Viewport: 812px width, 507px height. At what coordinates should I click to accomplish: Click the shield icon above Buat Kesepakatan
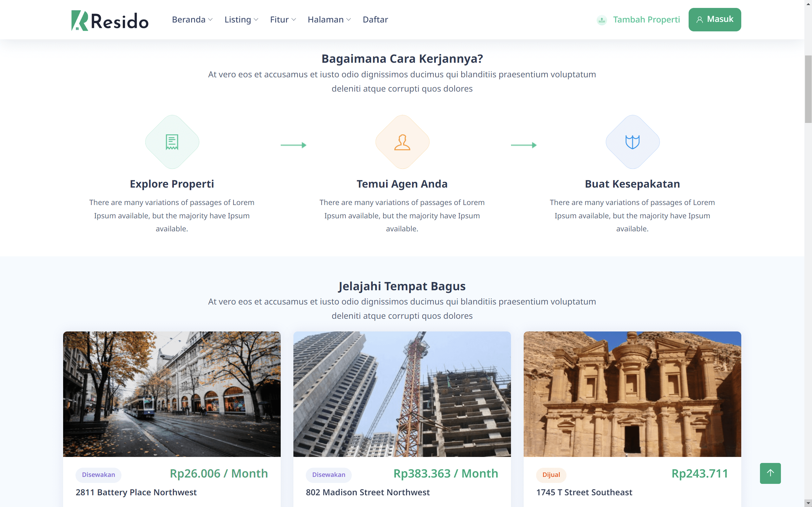point(632,142)
